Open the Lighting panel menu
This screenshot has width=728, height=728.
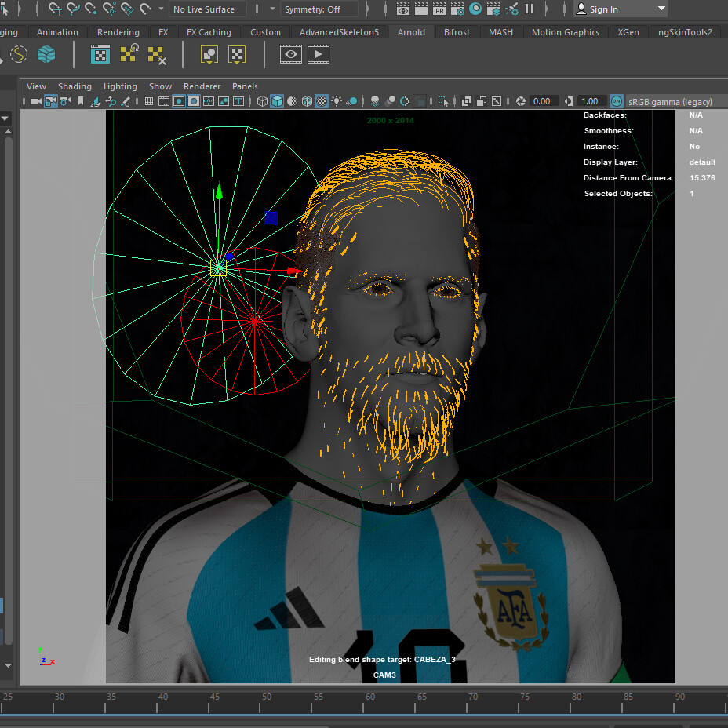[120, 86]
